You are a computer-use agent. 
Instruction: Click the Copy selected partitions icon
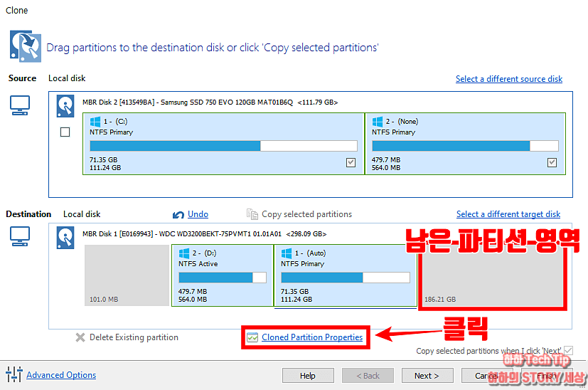coord(252,214)
